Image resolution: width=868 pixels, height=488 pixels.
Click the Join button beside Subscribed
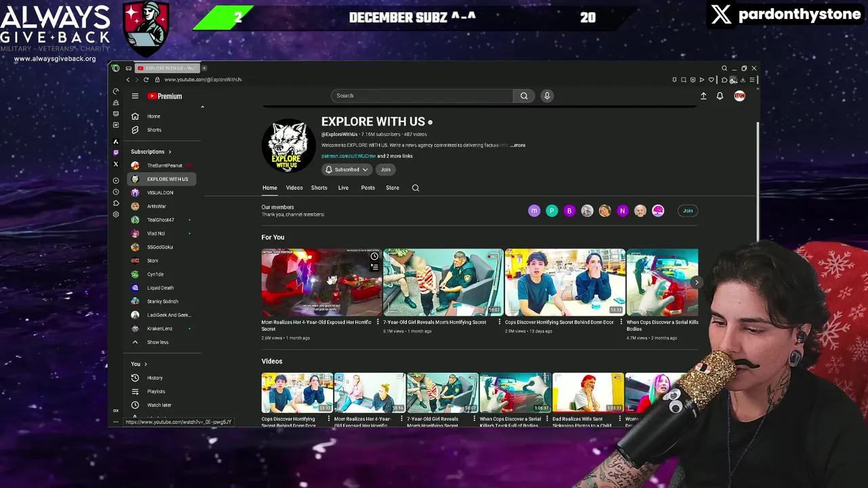click(x=385, y=169)
